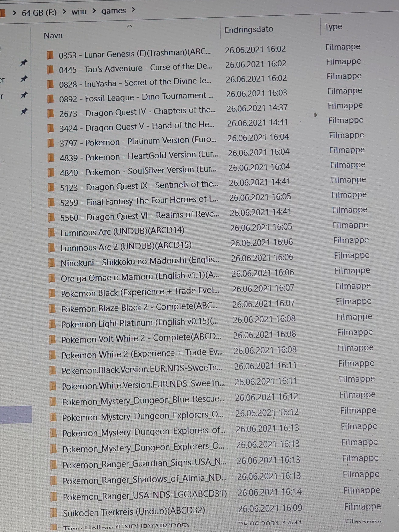Click folder icon for Pokemon Light Platinum
Image resolution: width=399 pixels, height=532 pixels.
point(52,324)
